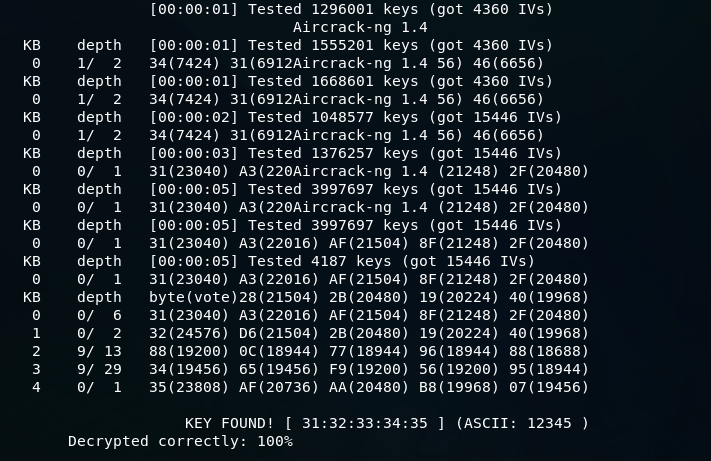Screen dimensions: 711x461
Task: Click the Tested 1376257 keys line
Action: pyautogui.click(x=356, y=153)
